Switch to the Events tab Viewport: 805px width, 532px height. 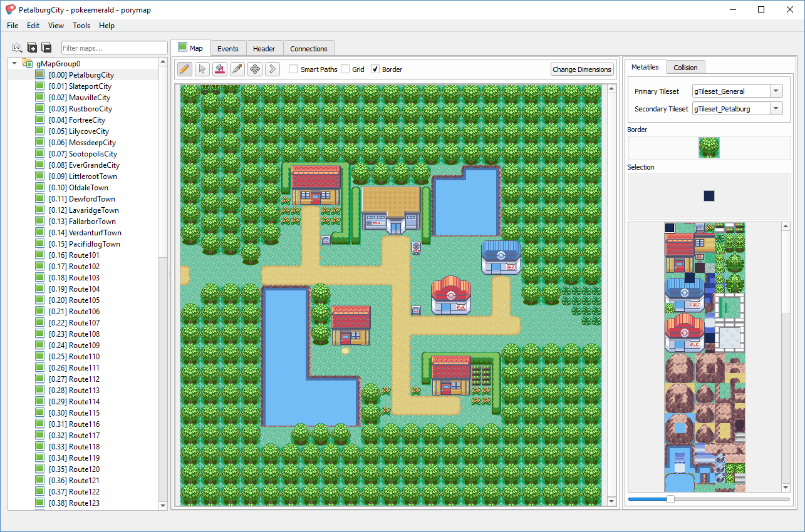(x=228, y=48)
